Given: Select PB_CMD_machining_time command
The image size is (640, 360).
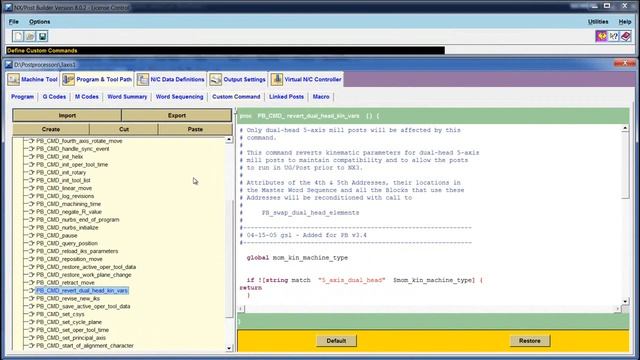Looking at the screenshot, I should [x=69, y=204].
